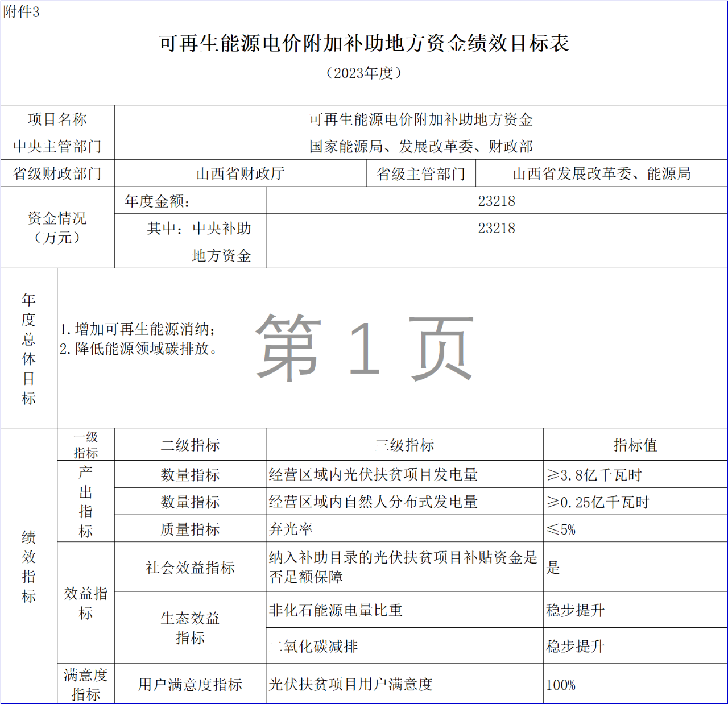This screenshot has width=728, height=704.
Task: Select the 光伏扶贫项目用户满意度 cell
Action: (x=404, y=684)
